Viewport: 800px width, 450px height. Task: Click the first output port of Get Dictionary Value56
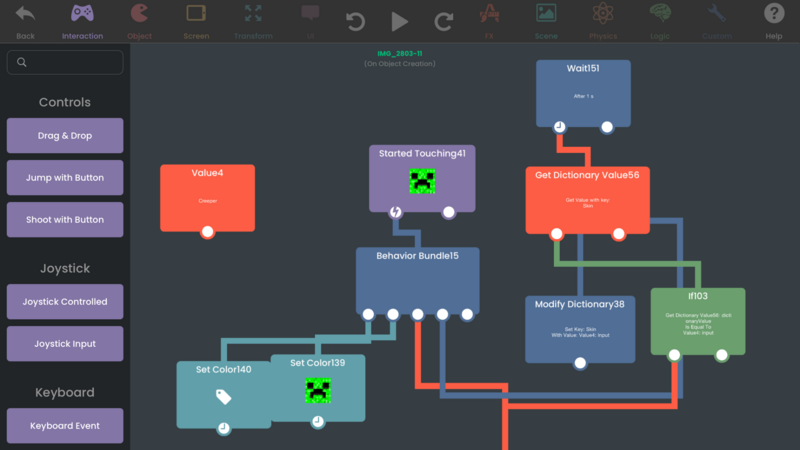[x=557, y=234]
